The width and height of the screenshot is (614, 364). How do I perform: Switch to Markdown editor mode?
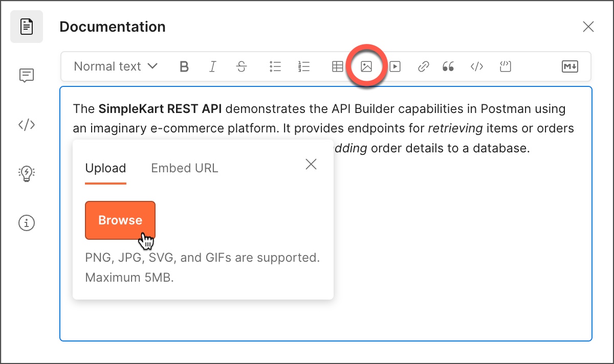570,66
